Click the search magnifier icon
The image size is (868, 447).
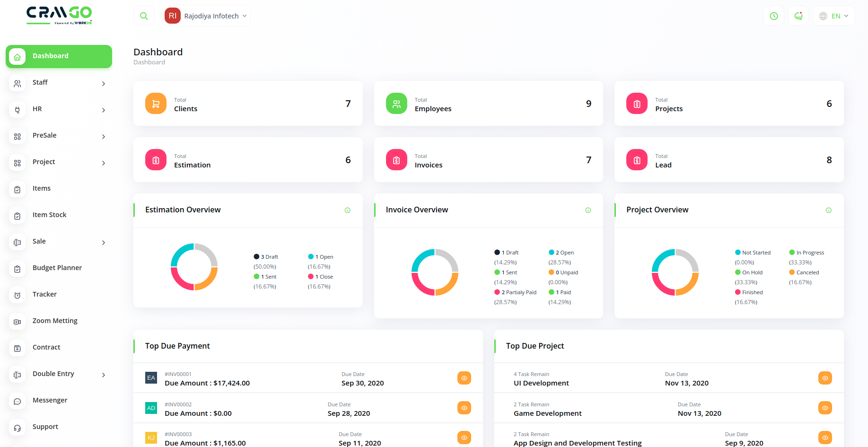(x=144, y=16)
